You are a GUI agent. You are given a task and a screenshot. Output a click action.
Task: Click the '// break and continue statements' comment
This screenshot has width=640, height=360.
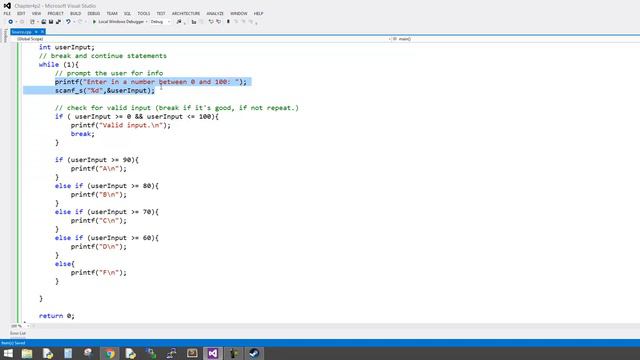(x=103, y=56)
